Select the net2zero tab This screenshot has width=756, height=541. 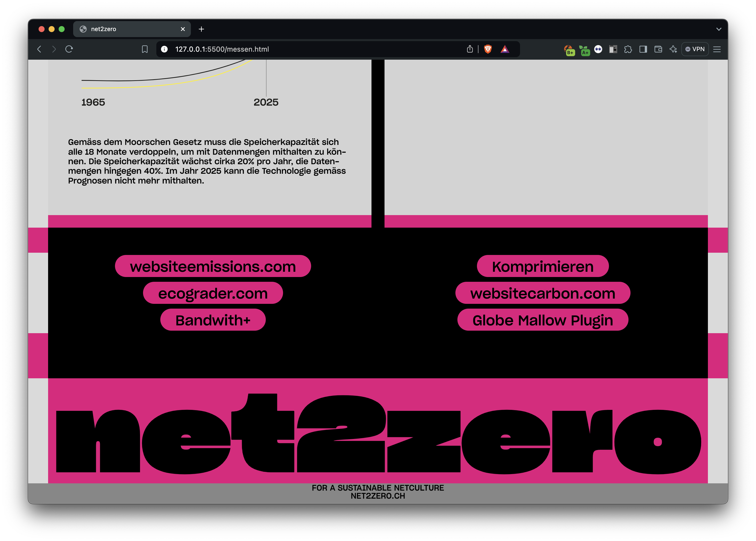[132, 29]
